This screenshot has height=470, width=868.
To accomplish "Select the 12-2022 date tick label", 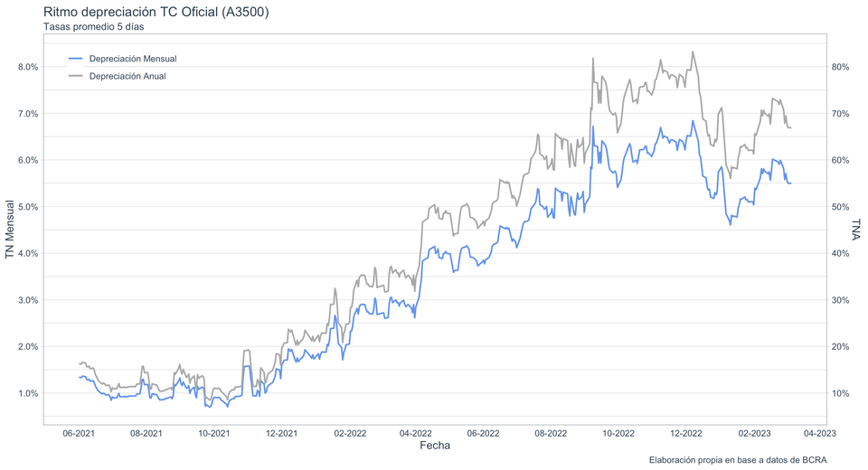I will tap(686, 433).
